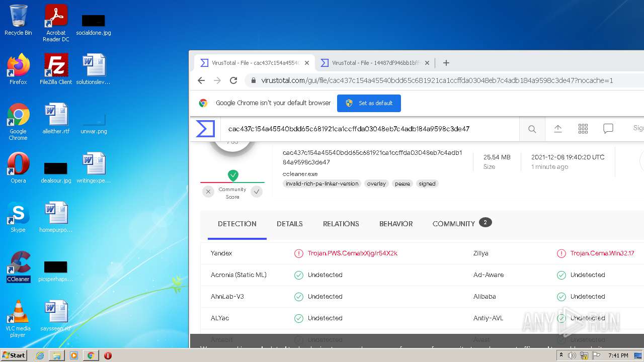The image size is (644, 362).
Task: Launch FileZilla Client shortcut
Action: coord(56,69)
